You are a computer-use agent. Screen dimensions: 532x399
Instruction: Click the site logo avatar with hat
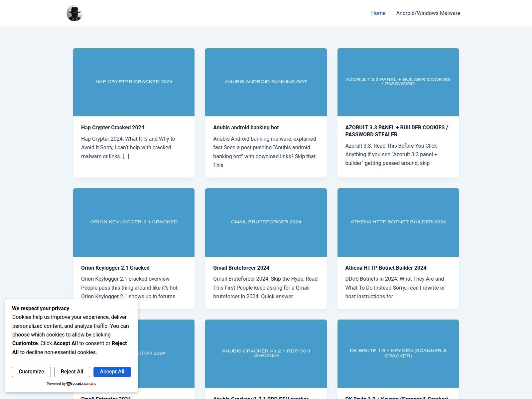pos(74,13)
